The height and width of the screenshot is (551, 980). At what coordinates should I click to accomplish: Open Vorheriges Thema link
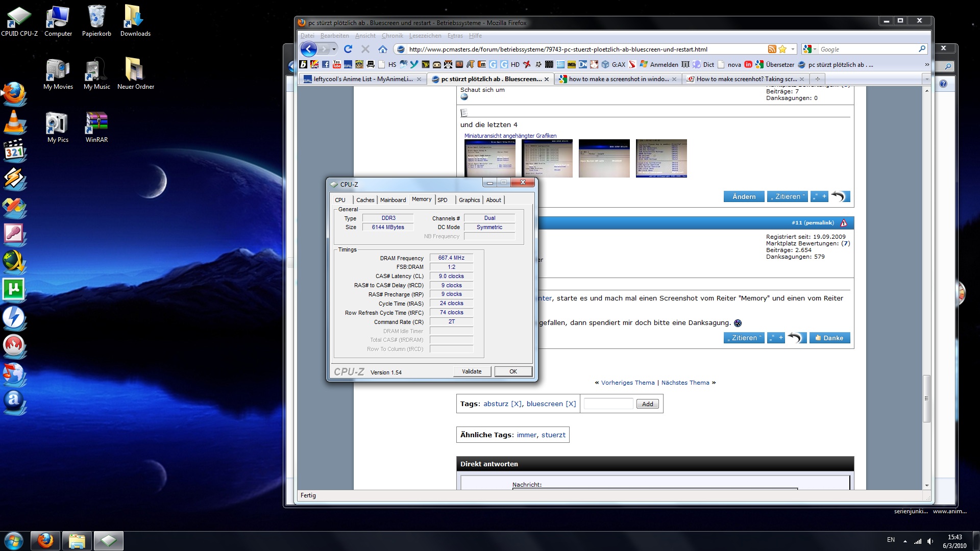[x=628, y=383]
